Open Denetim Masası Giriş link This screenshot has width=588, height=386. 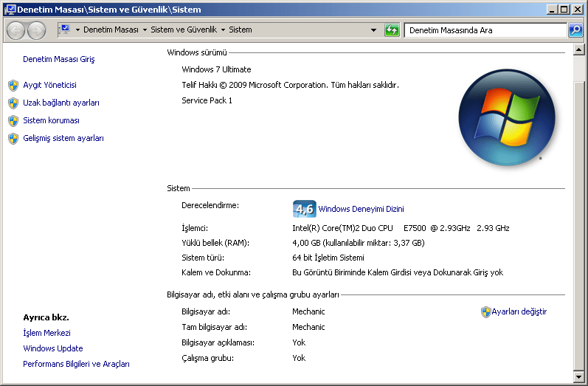pos(59,59)
